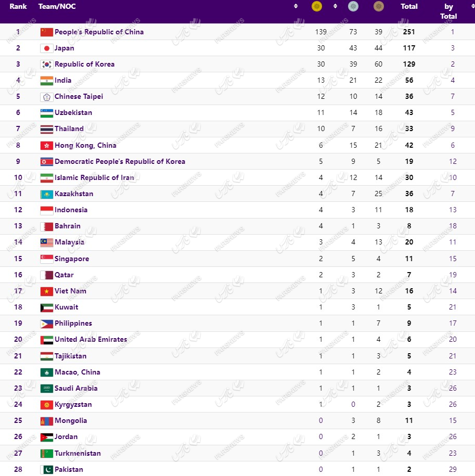The image size is (475, 476).
Task: Open the Saudi Arabia team link
Action: 76,388
